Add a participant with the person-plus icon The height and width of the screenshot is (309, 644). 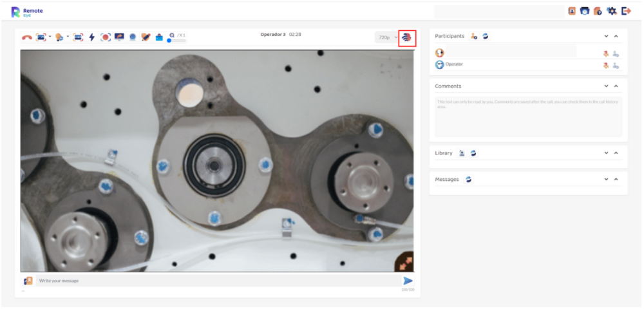click(474, 36)
